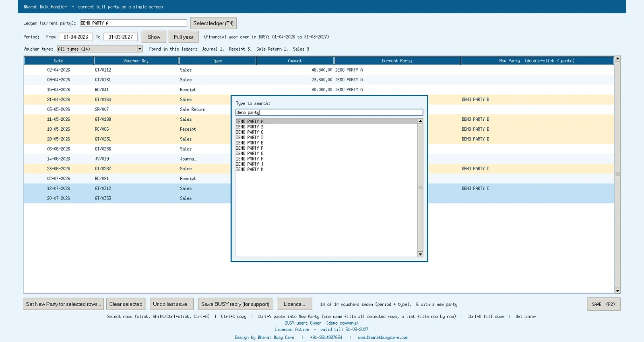This screenshot has width=644, height=342.
Task: Click the Show button
Action: 154,37
